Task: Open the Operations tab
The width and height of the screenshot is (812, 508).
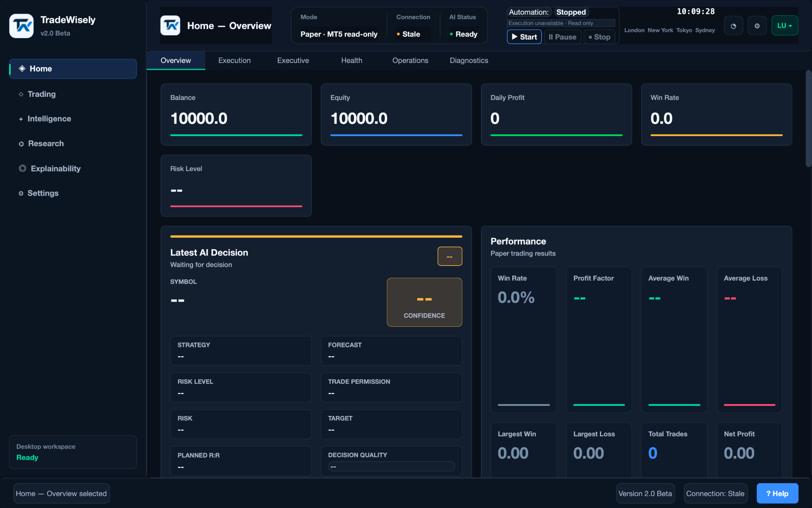Action: (x=410, y=60)
